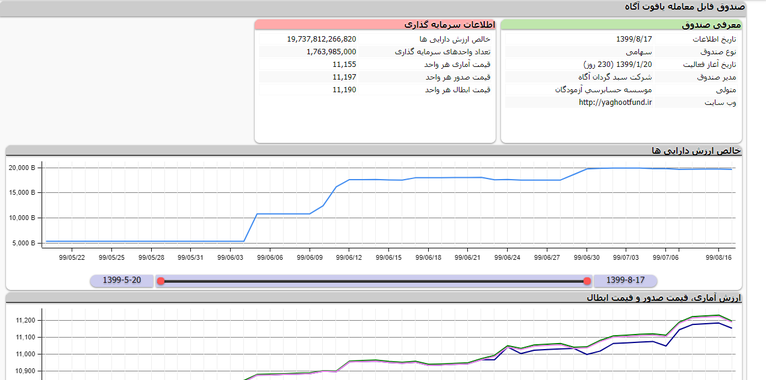Click the green معرفی صندوق panel header
Screen dimensions: 766x380
click(621, 25)
